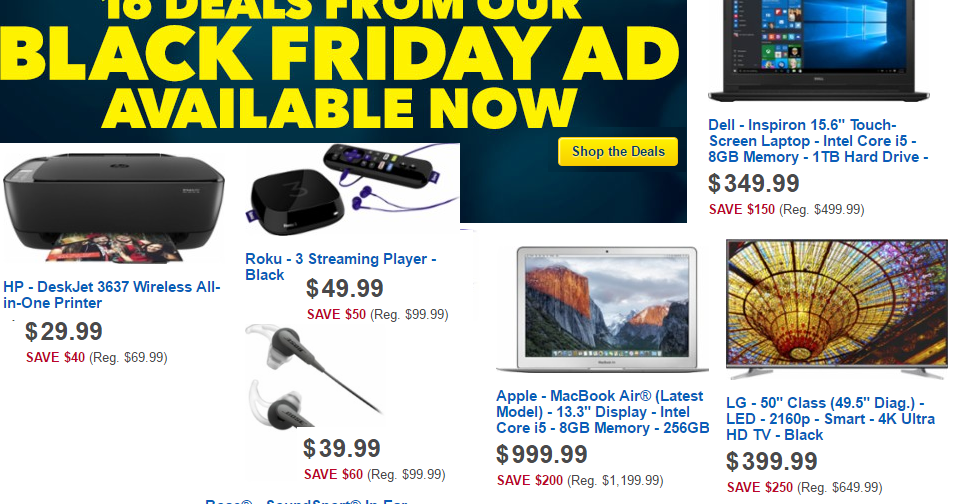The width and height of the screenshot is (960, 504).
Task: Click the Shop the Deals button
Action: [x=618, y=152]
